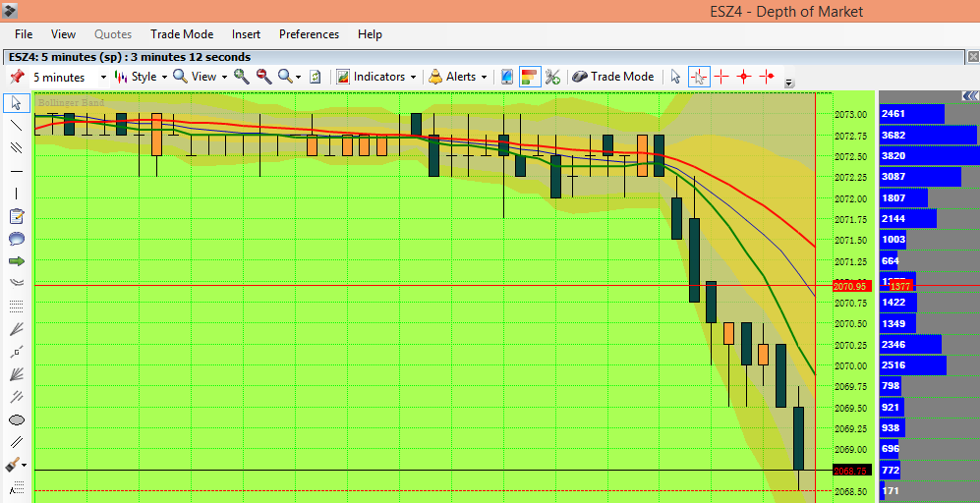Click the 3087 depth volume bar
Screen dimensions: 980x503
click(920, 177)
